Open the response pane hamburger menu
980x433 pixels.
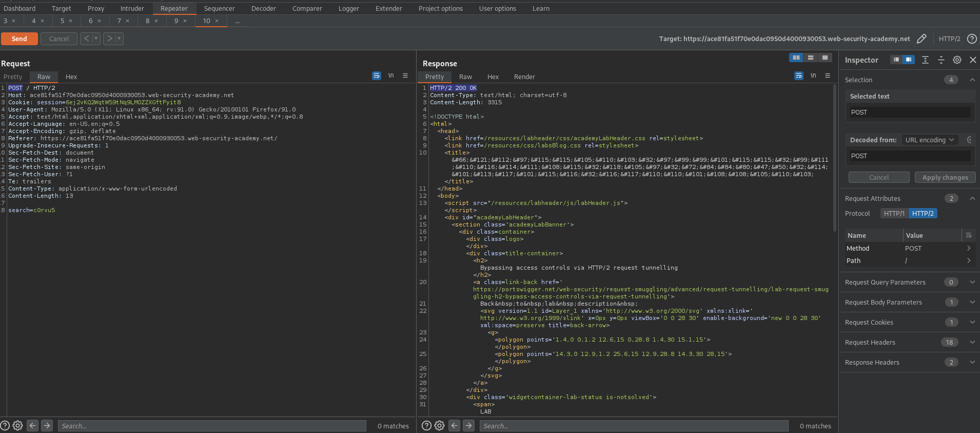click(828, 76)
